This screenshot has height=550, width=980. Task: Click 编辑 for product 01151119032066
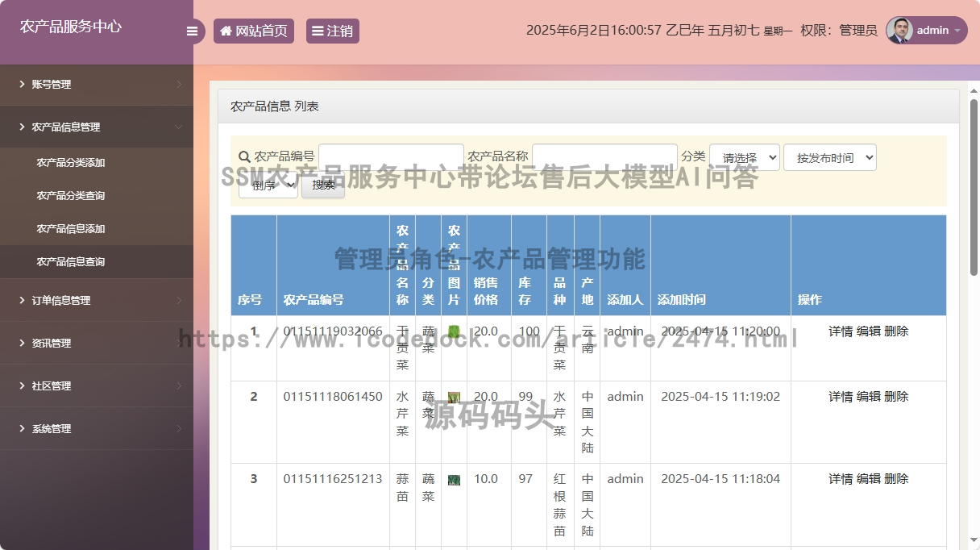tap(868, 331)
